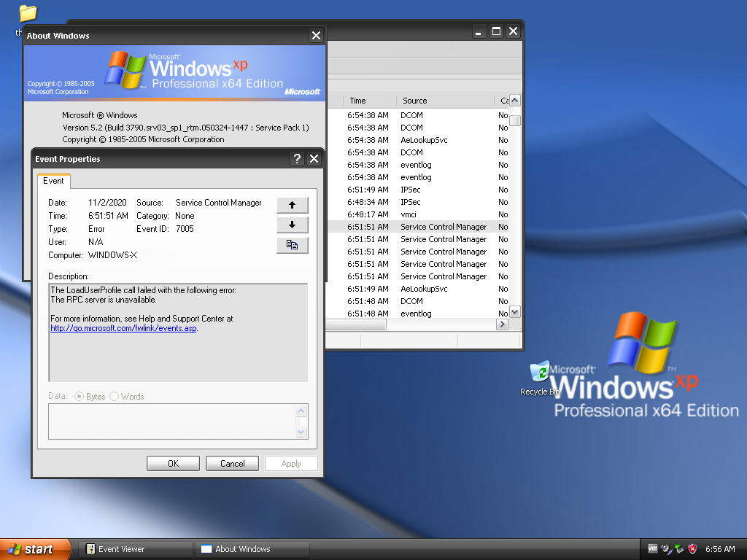
Task: Click the Event ID value 7005
Action: click(185, 229)
